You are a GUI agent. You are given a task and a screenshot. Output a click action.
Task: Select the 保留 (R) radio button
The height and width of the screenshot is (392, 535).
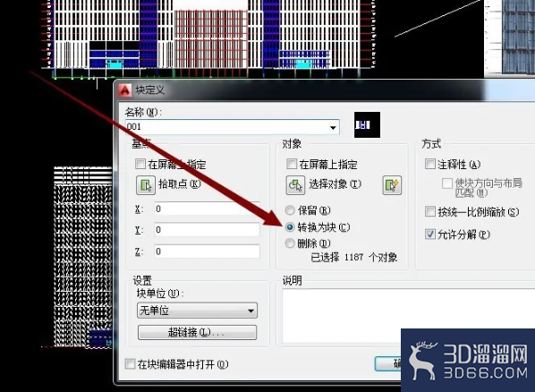[290, 210]
